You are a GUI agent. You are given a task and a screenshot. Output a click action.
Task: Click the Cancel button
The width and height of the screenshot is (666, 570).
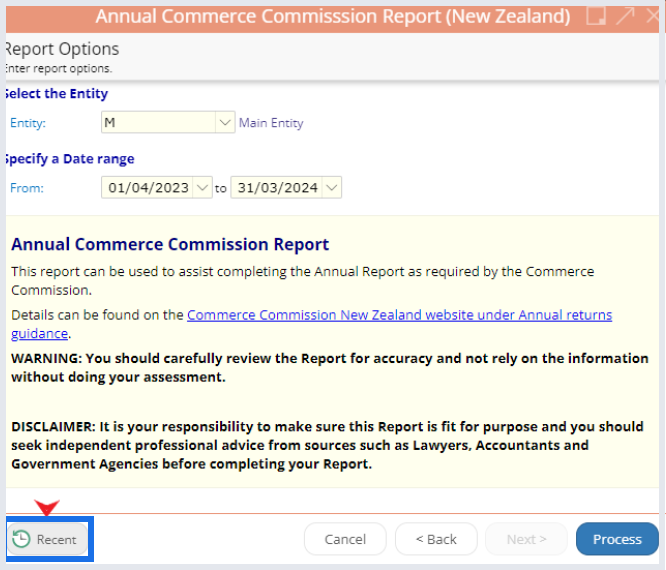345,539
